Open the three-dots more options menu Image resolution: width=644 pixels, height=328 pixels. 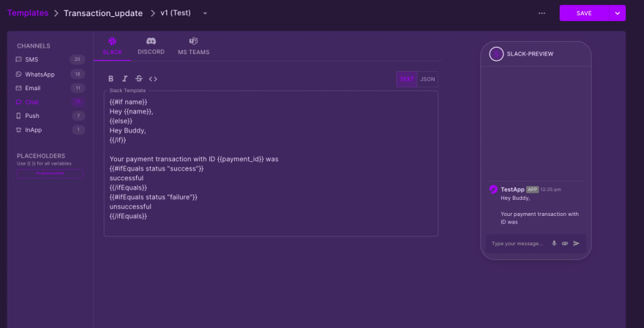click(x=542, y=13)
